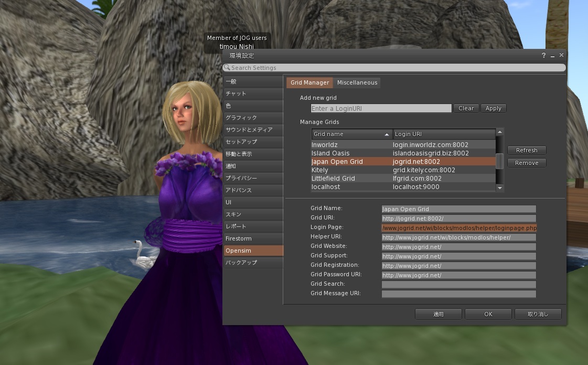
Task: Click the Enter a LoginURI field
Action: pos(381,109)
